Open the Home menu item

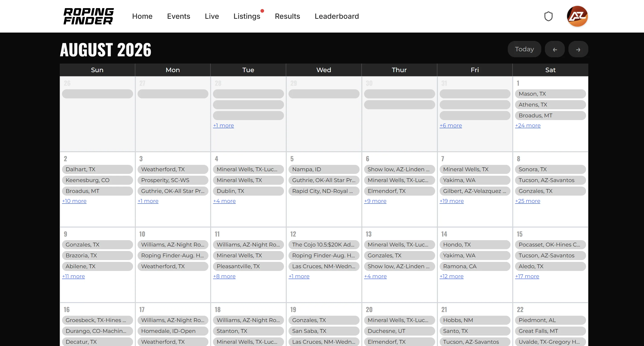tap(142, 16)
